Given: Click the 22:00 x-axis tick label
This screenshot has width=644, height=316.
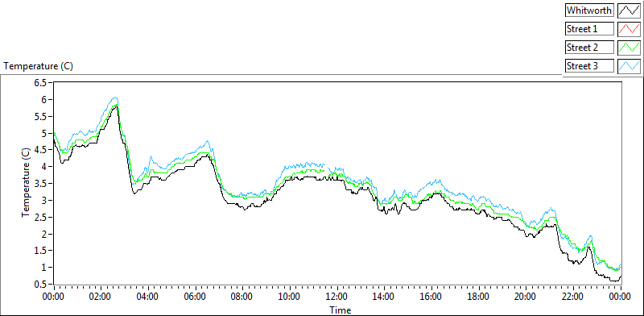Looking at the screenshot, I should tap(573, 297).
